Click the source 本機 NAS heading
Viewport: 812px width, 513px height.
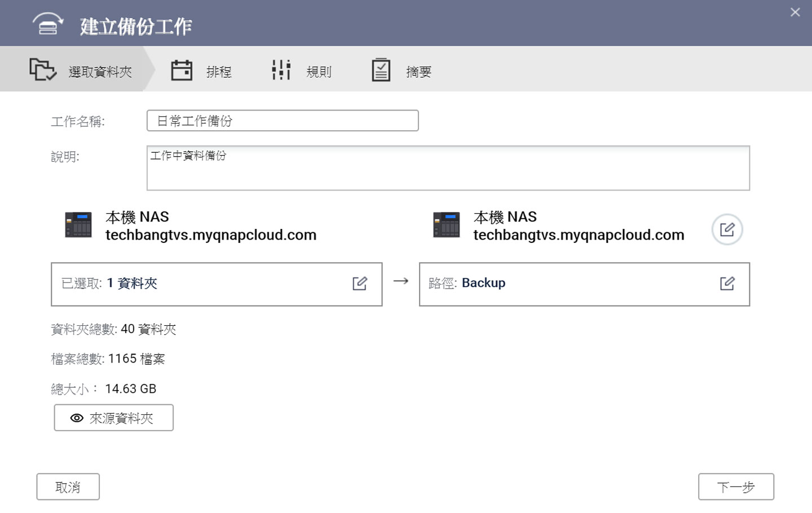[x=137, y=217]
